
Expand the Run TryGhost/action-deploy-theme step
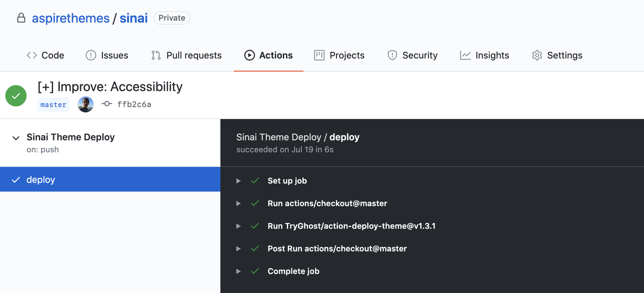[238, 226]
